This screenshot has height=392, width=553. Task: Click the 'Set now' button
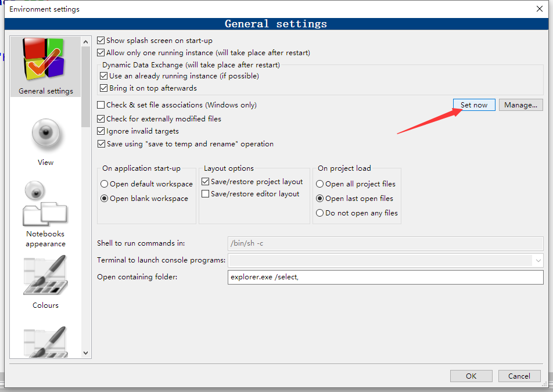(x=474, y=105)
